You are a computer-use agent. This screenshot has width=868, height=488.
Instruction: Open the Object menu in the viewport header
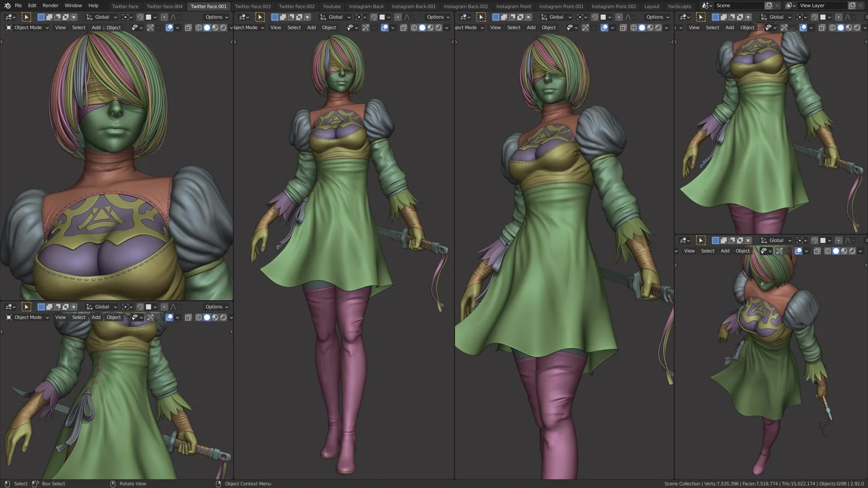(113, 28)
